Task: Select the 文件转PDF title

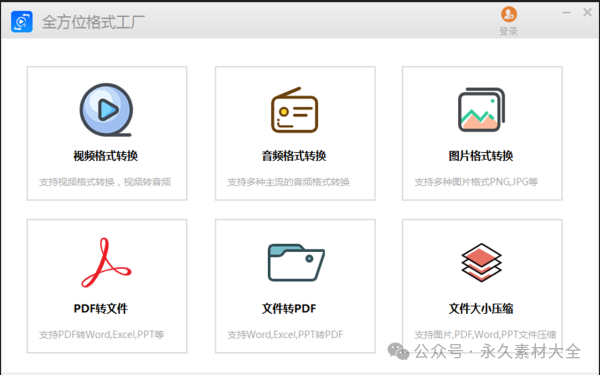Action: pyautogui.click(x=289, y=308)
